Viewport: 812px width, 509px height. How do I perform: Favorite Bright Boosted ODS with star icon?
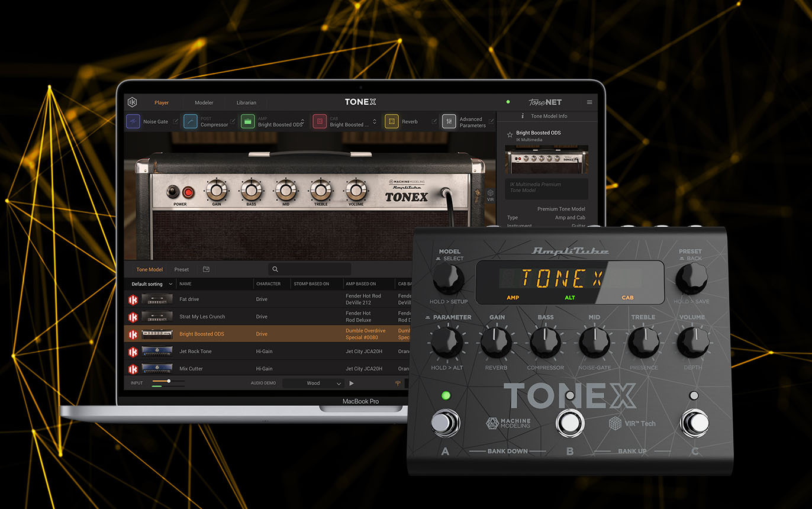click(x=509, y=134)
